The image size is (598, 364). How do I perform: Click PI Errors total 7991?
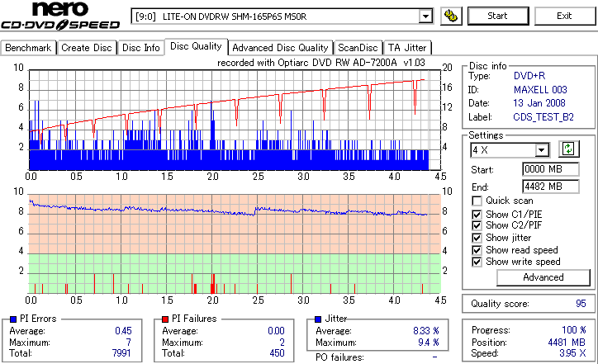coord(121,353)
